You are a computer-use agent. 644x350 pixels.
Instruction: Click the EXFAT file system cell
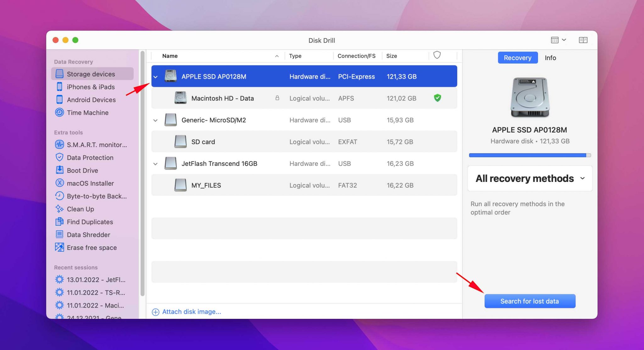click(347, 142)
